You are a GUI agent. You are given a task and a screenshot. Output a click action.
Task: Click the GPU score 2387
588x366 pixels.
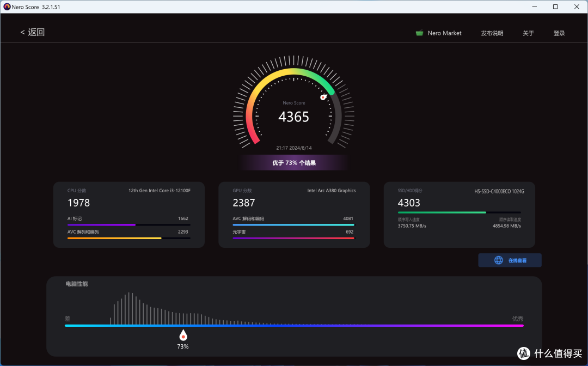(x=244, y=203)
